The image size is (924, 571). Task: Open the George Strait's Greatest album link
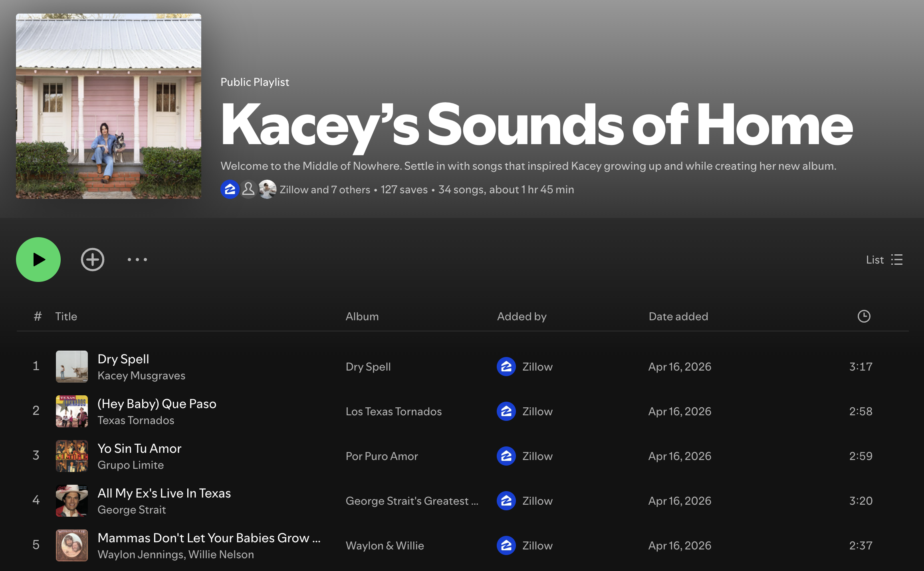click(412, 501)
